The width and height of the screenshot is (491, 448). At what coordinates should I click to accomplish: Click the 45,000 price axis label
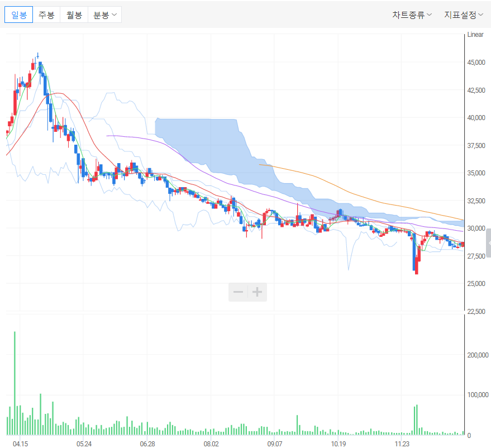coord(476,63)
